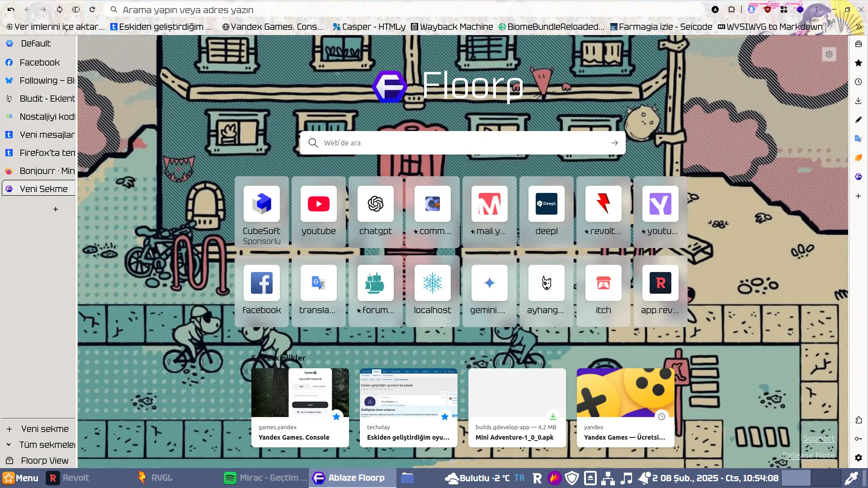Image resolution: width=868 pixels, height=488 pixels.
Task: Open the Spotify Mirac taskbar item
Action: pyautogui.click(x=266, y=478)
